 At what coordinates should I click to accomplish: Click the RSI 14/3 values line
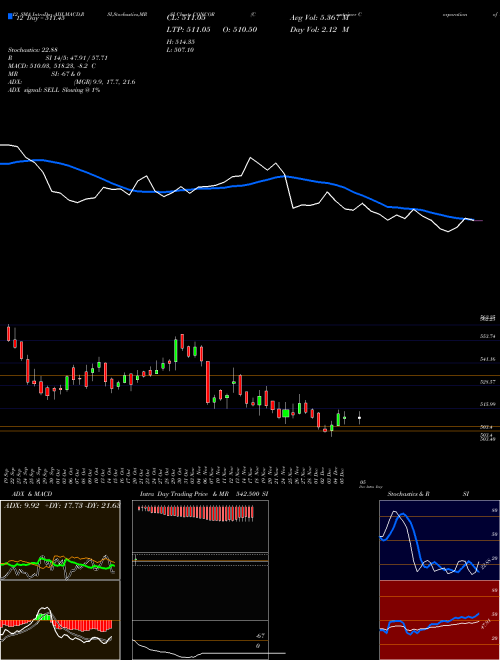[58, 58]
